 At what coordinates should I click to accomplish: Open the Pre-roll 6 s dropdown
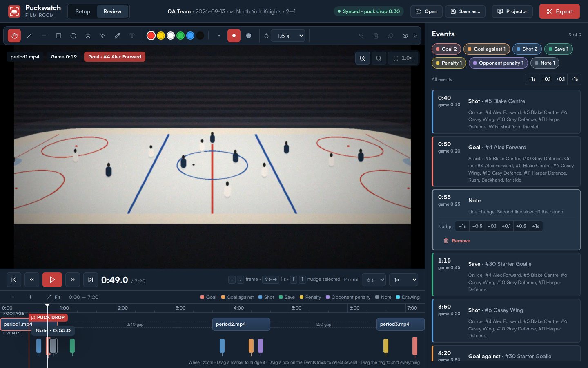point(374,280)
